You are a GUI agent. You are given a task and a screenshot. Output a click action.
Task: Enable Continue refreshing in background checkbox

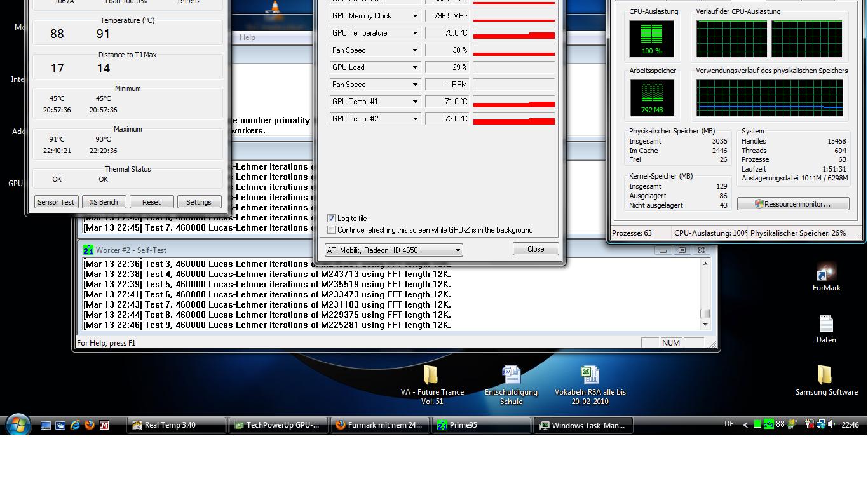(331, 229)
